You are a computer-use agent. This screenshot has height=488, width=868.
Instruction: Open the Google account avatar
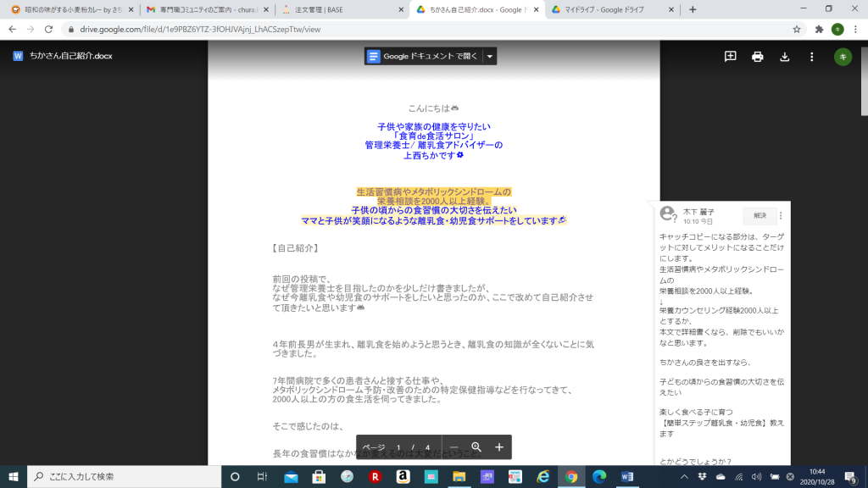click(843, 57)
